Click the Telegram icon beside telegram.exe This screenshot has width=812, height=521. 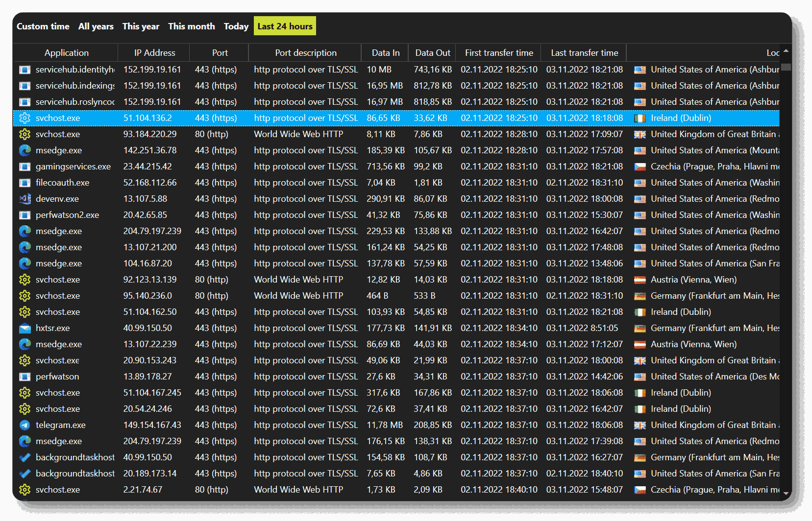(x=25, y=425)
